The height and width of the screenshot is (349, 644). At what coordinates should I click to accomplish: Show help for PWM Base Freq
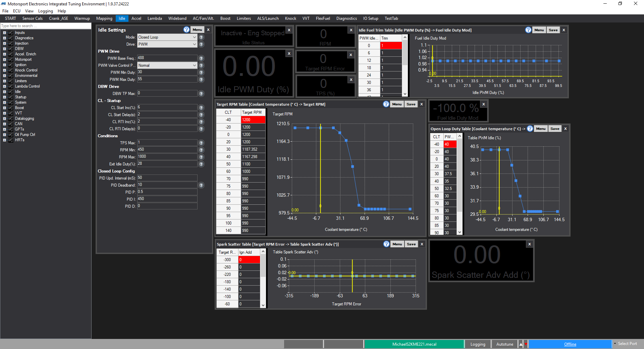click(201, 58)
